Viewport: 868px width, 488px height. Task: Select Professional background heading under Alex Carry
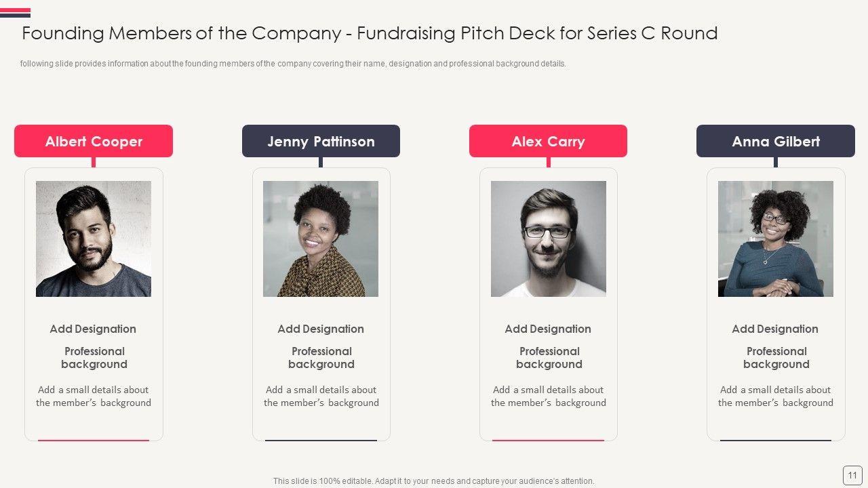coord(549,357)
